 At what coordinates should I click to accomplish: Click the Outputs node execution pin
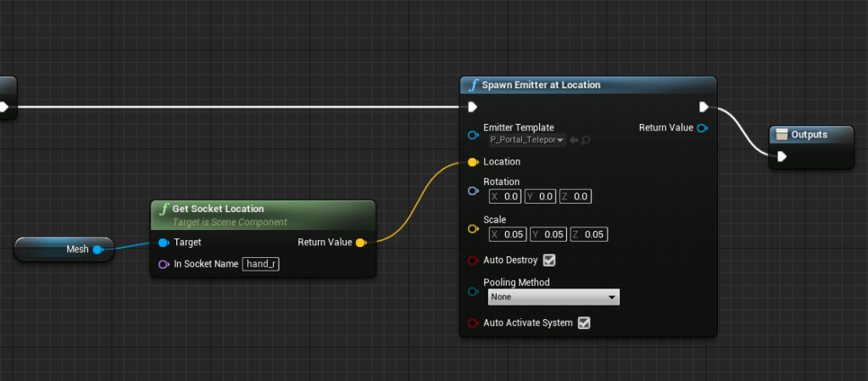(782, 156)
